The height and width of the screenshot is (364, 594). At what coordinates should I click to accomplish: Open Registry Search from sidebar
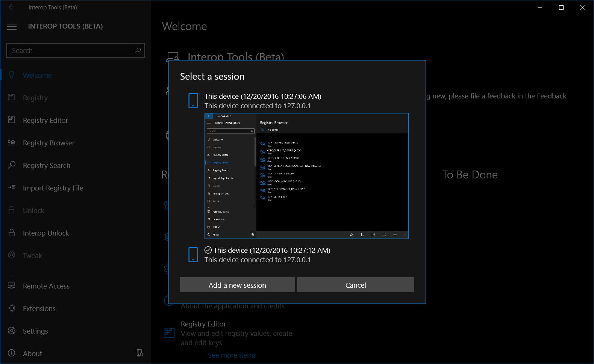[x=75, y=165]
